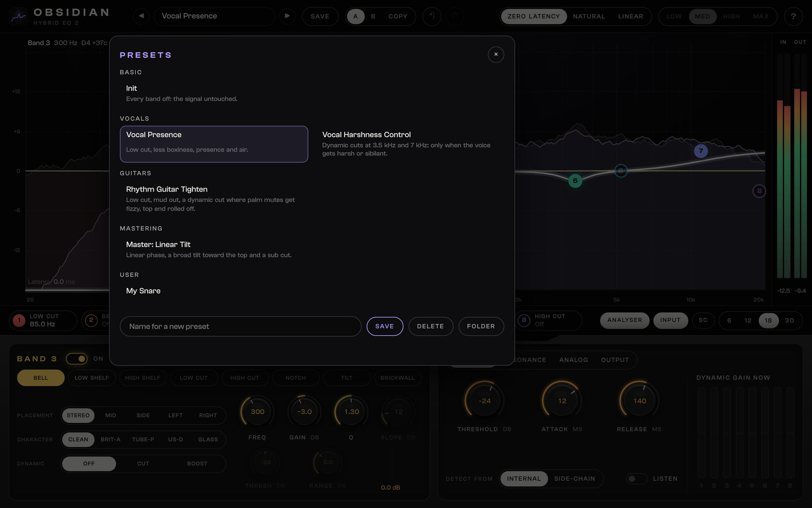The width and height of the screenshot is (812, 508).
Task: Toggle the Listen switch
Action: (x=636, y=479)
